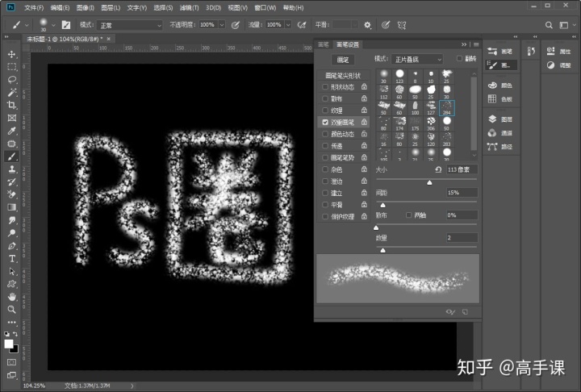
Task: Select the Clone Stamp tool
Action: (12, 169)
